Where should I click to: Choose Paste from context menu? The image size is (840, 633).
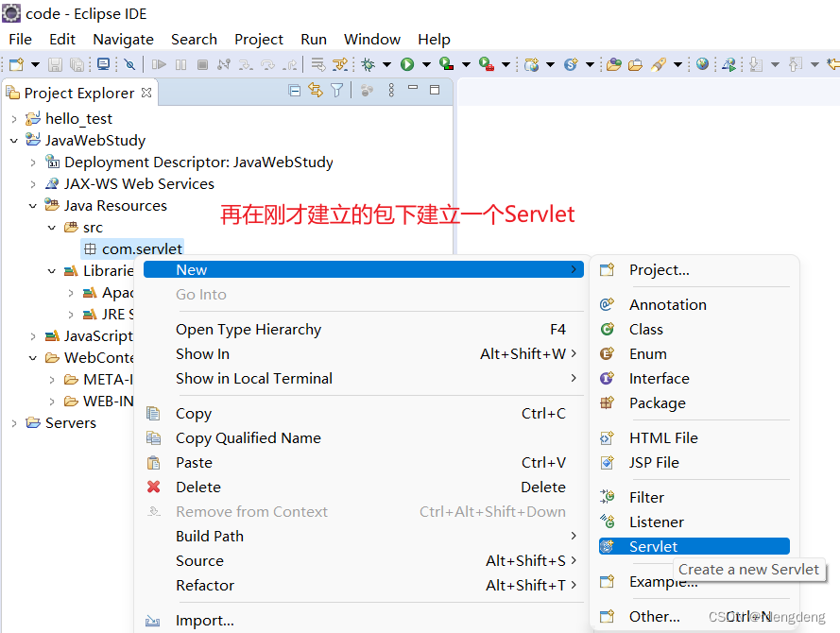(364, 463)
